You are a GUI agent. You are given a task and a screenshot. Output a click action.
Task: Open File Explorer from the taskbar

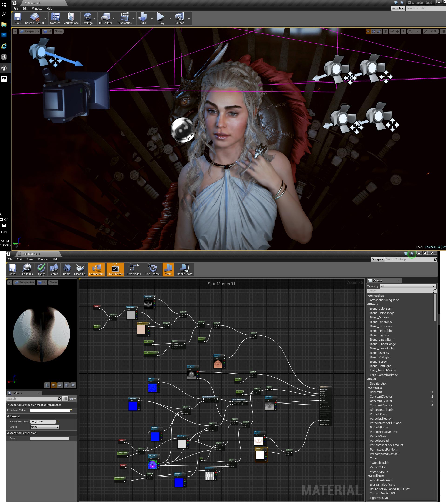[4, 24]
